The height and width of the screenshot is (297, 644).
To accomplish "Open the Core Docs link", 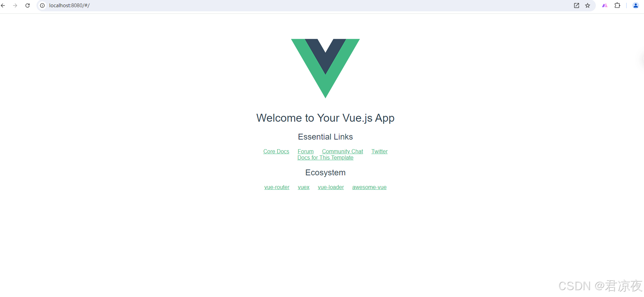I will tap(276, 152).
